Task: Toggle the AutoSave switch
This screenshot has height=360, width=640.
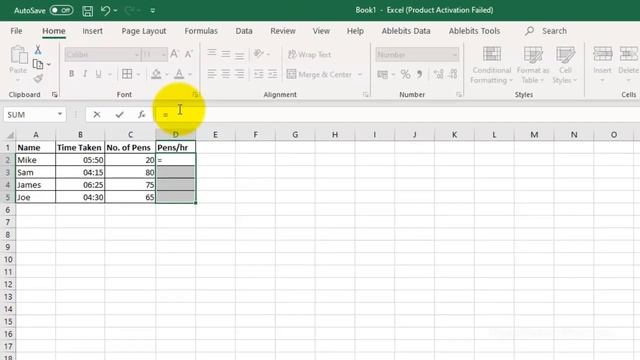Action: pos(61,10)
